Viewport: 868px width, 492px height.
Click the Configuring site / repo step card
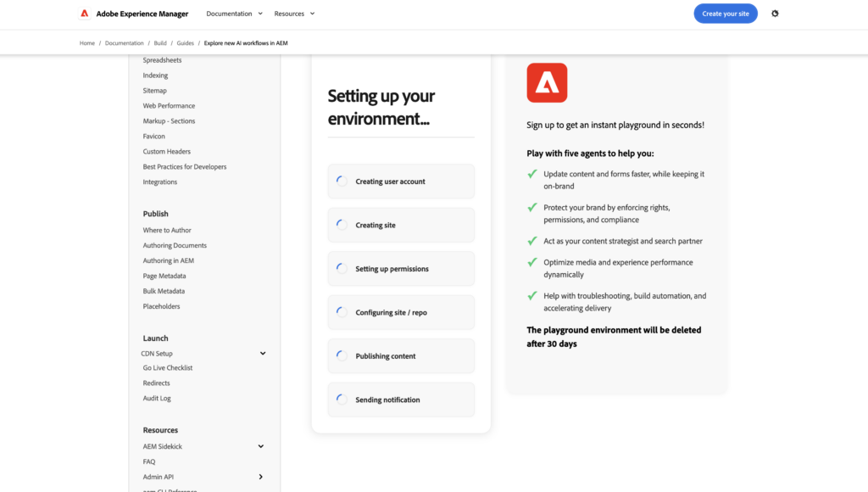point(401,312)
